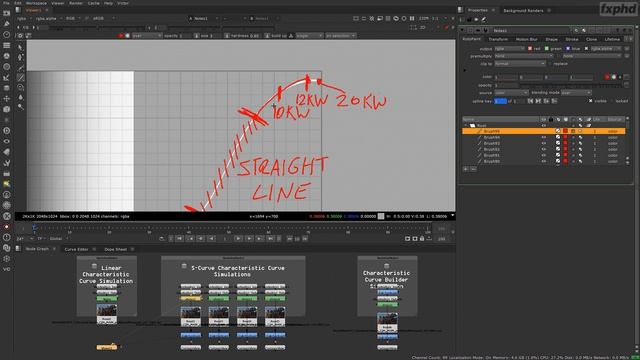Click the play backward button
Screen dimensions: 640x360
coord(211,238)
